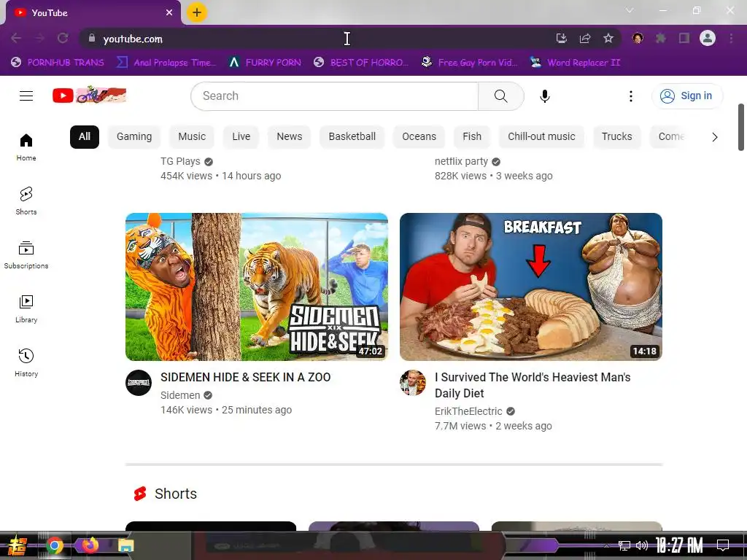This screenshot has height=560, width=747.
Task: Start voice search with microphone icon
Action: (544, 96)
